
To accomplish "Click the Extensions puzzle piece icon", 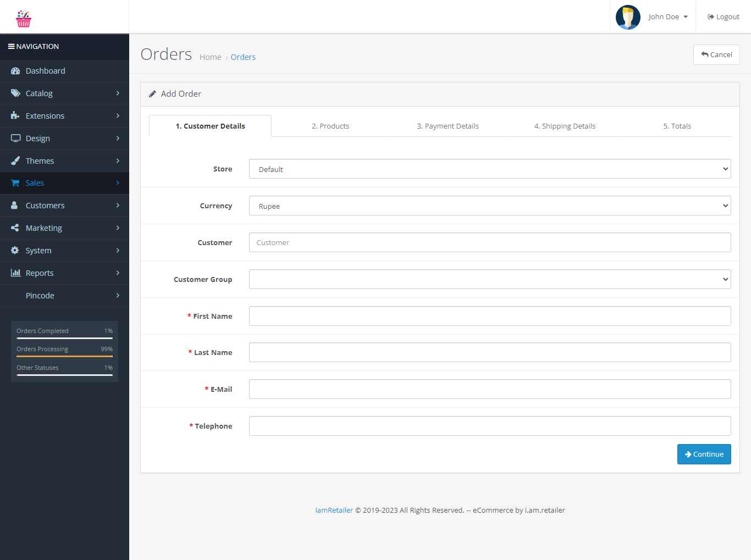I will (15, 116).
